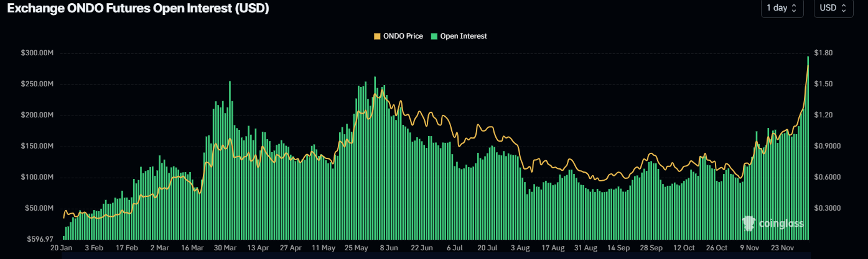
Task: Toggle the Open Interest legend series
Action: [x=464, y=36]
